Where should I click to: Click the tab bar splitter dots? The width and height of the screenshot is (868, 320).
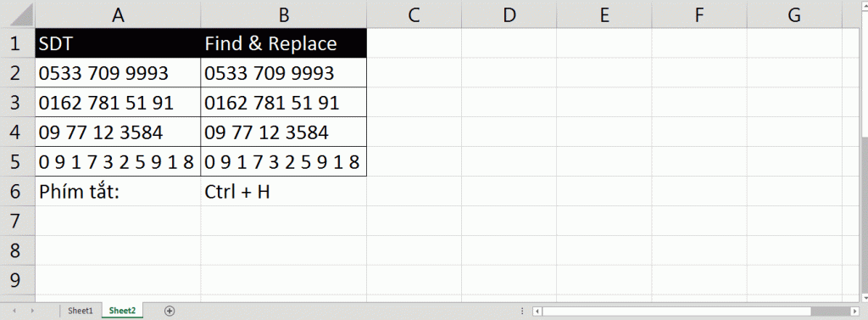(522, 312)
